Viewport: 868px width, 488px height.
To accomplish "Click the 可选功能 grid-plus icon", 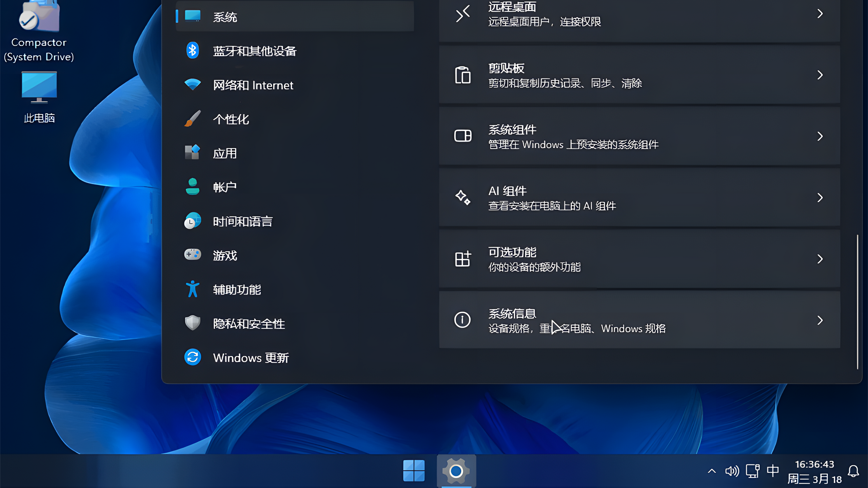I will tap(463, 259).
